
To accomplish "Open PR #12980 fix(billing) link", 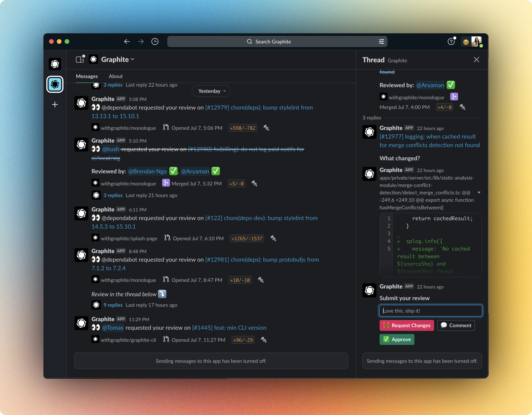I will click(246, 149).
